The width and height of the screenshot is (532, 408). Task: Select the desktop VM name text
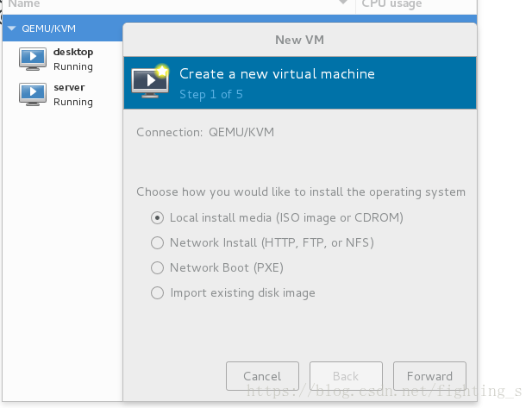[x=73, y=53]
